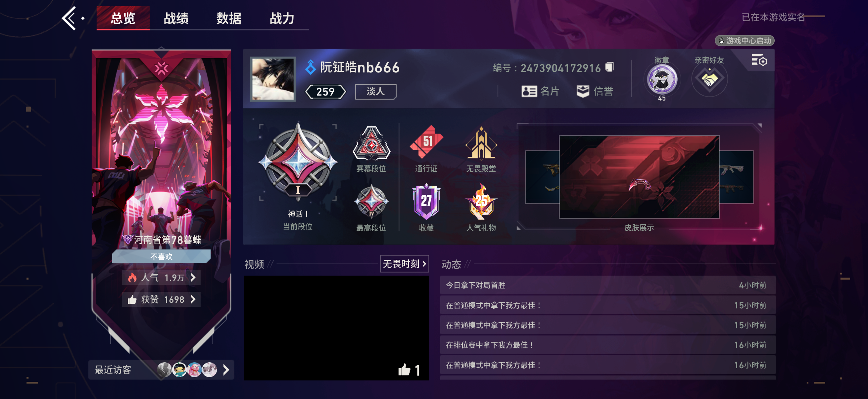Image resolution: width=868 pixels, height=399 pixels.
Task: Copy the player ID number icon
Action: coord(609,67)
